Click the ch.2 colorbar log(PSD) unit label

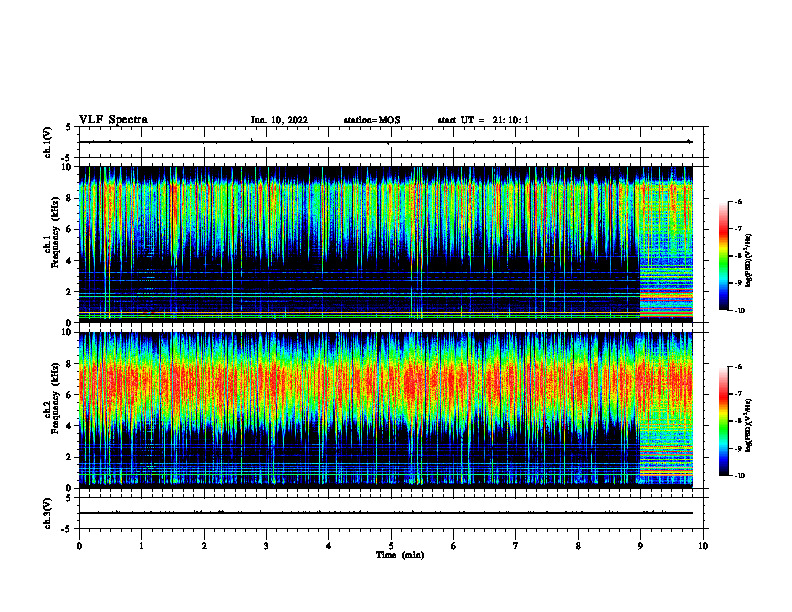click(748, 425)
